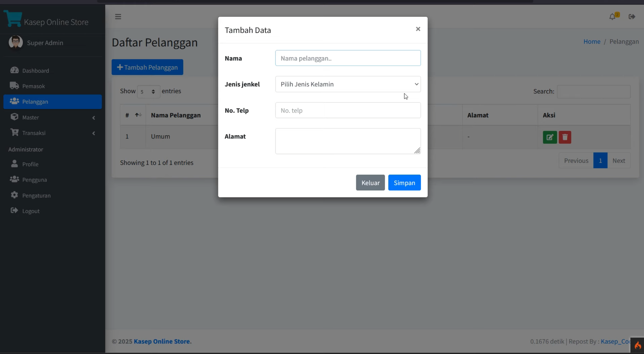
Task: Click the top-right sign-out icon
Action: 632,17
